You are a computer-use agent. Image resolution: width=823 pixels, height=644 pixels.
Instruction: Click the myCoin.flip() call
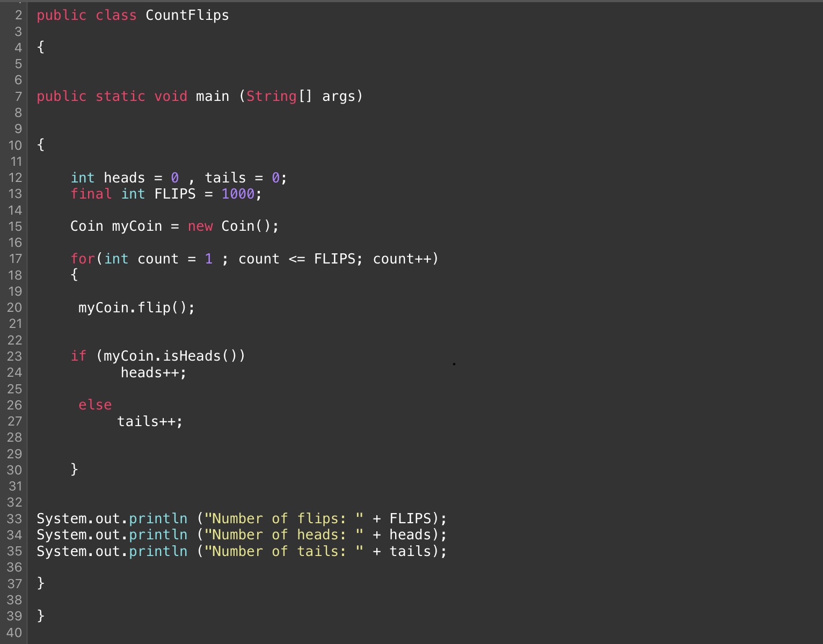(136, 308)
